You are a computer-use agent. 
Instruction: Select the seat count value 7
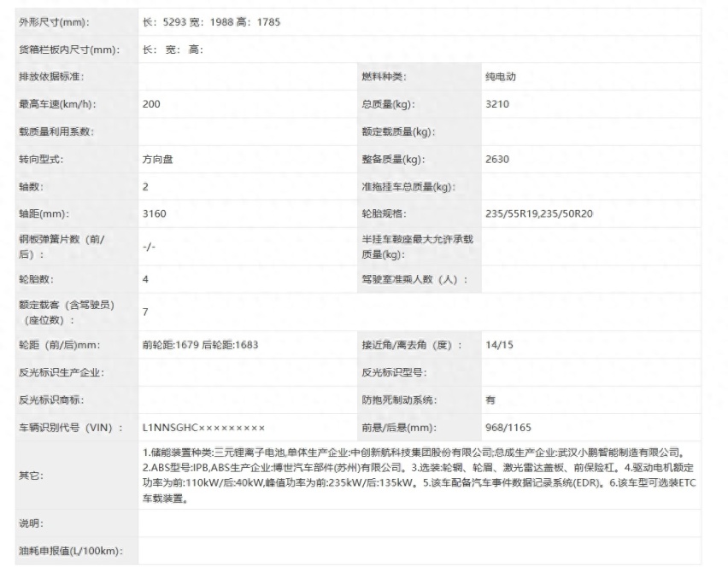coord(145,312)
